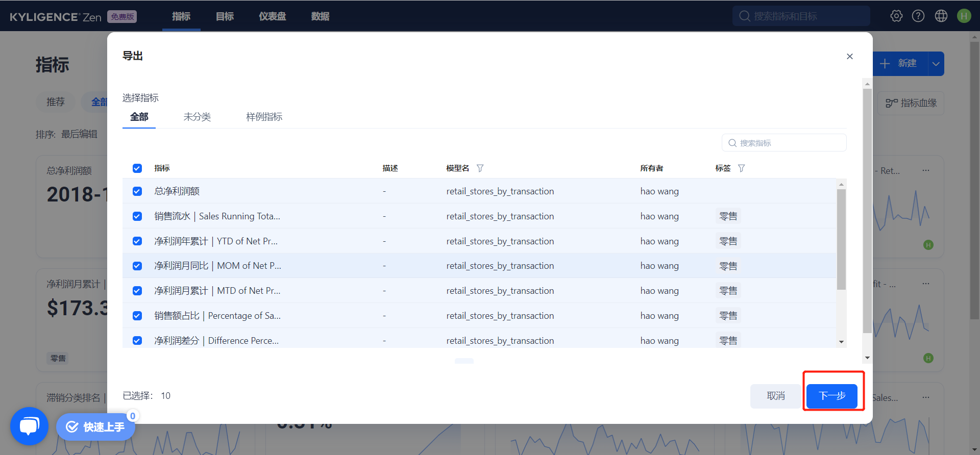Click the 已选择: 10 counter text
This screenshot has width=980, height=455.
point(146,396)
